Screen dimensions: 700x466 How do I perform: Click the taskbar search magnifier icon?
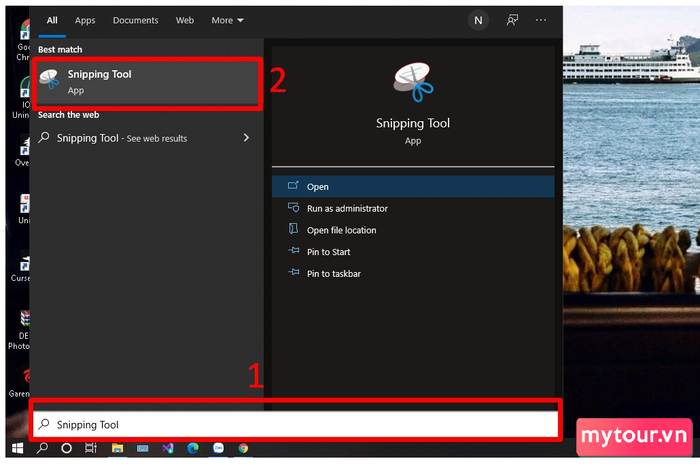point(42,448)
